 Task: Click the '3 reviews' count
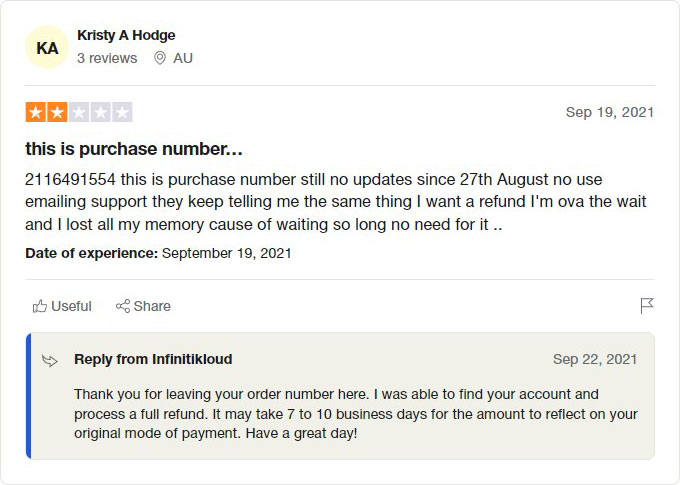tap(107, 58)
